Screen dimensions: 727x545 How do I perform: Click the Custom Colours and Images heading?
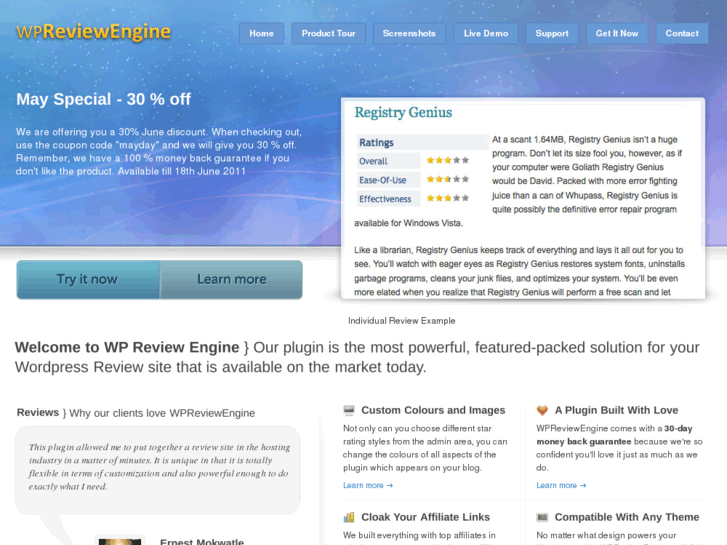(x=433, y=410)
